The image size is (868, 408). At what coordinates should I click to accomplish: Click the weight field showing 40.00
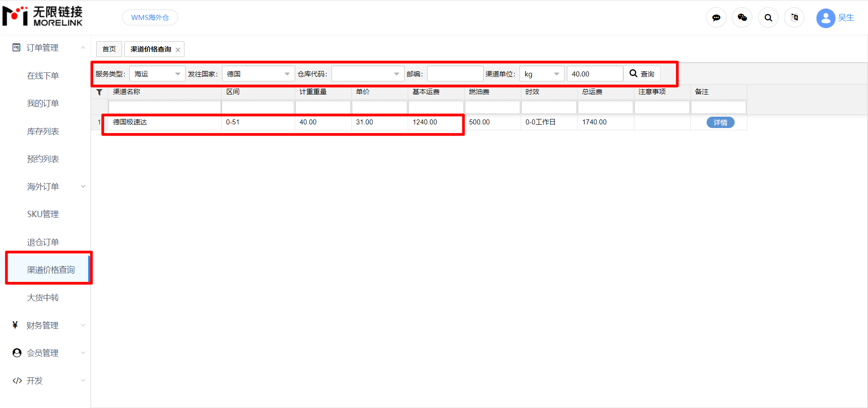595,74
